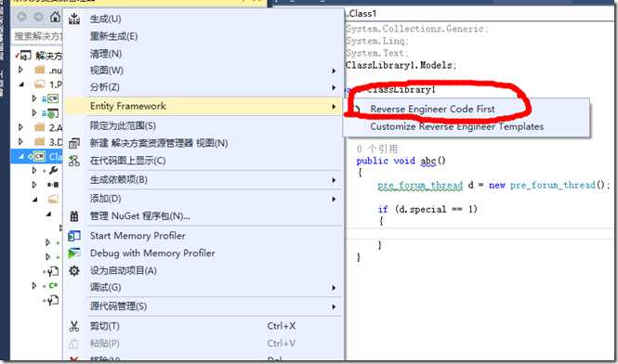Image resolution: width=618 pixels, height=364 pixels.
Task: Click the code map icon beside 在代码图上显示
Action: click(x=74, y=161)
